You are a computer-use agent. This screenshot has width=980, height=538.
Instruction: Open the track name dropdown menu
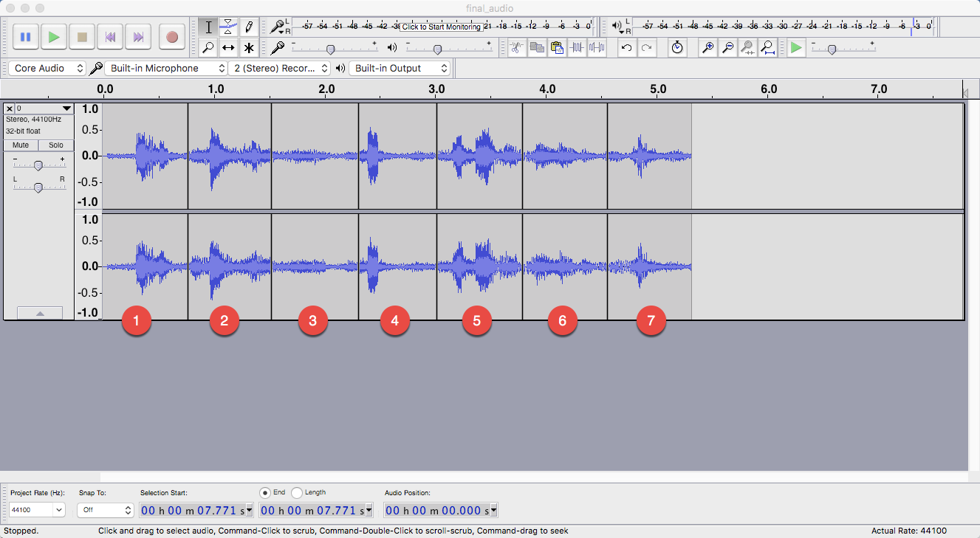44,108
